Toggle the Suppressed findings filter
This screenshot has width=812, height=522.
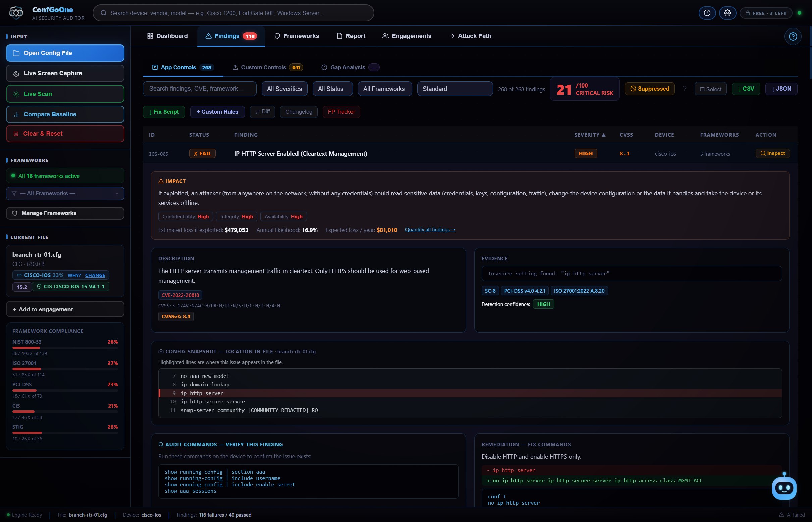click(x=649, y=89)
